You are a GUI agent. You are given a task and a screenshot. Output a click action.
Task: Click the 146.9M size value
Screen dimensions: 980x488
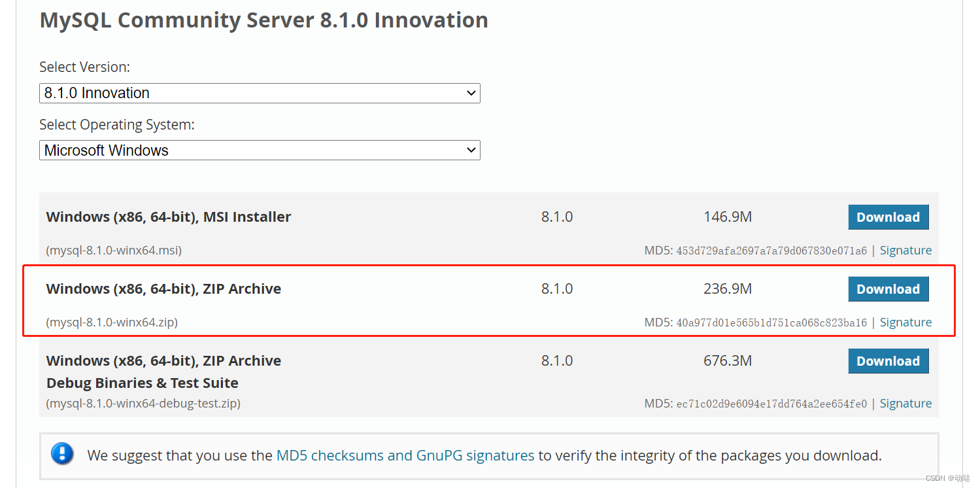[728, 217]
